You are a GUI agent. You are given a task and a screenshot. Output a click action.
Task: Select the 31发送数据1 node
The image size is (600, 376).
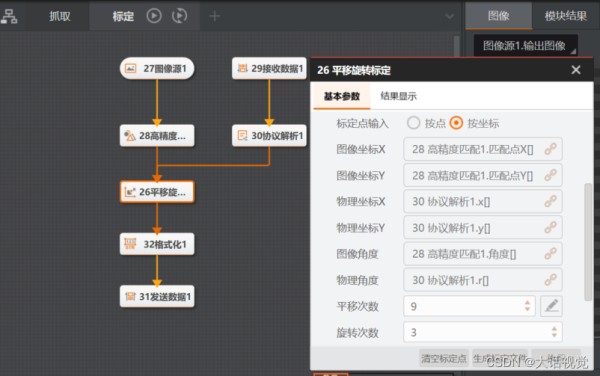click(x=157, y=296)
